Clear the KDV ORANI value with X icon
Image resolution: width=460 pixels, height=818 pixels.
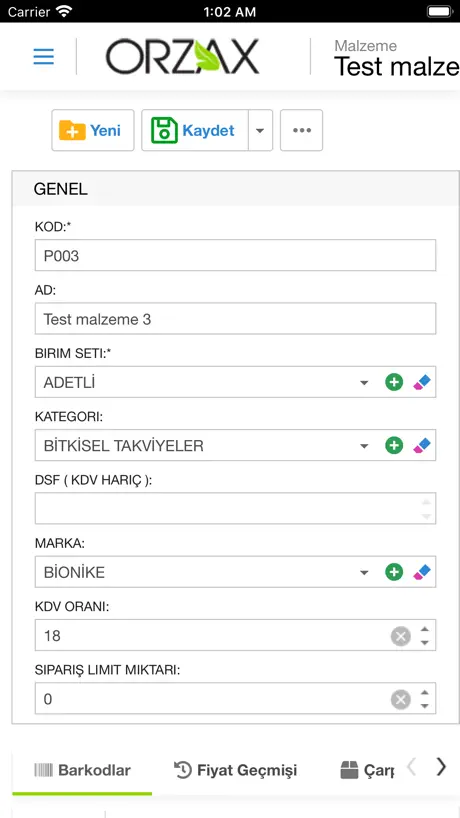(401, 636)
